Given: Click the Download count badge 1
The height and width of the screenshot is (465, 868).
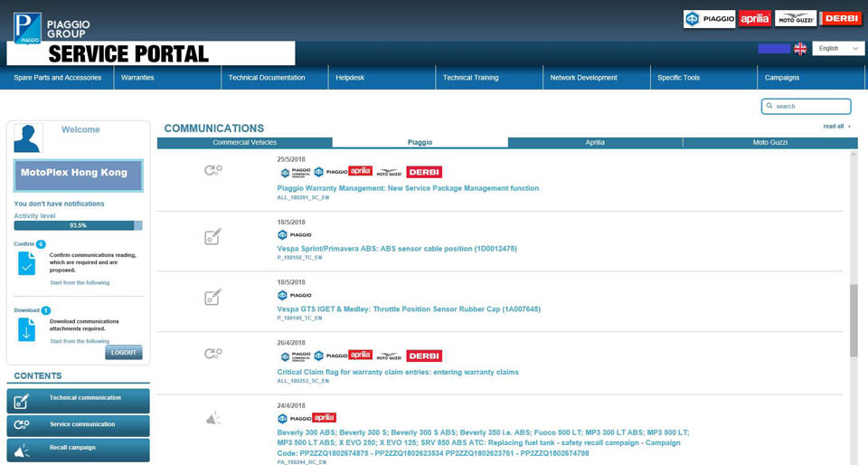Looking at the screenshot, I should click(46, 310).
